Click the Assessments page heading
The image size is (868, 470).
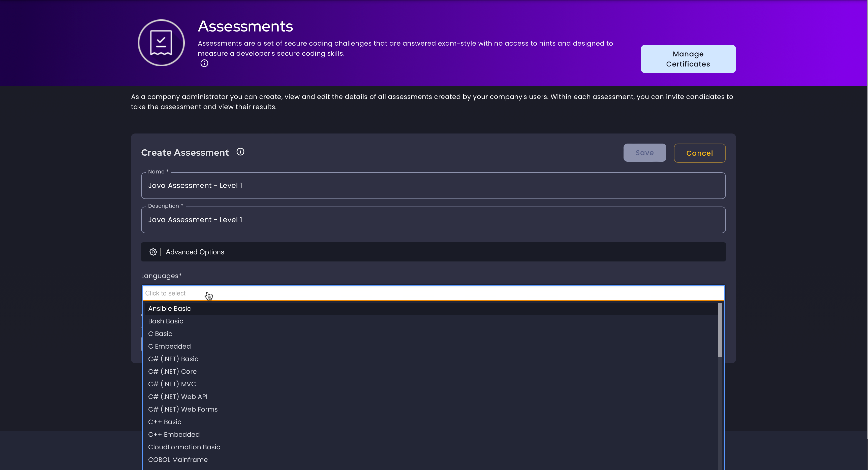(245, 26)
